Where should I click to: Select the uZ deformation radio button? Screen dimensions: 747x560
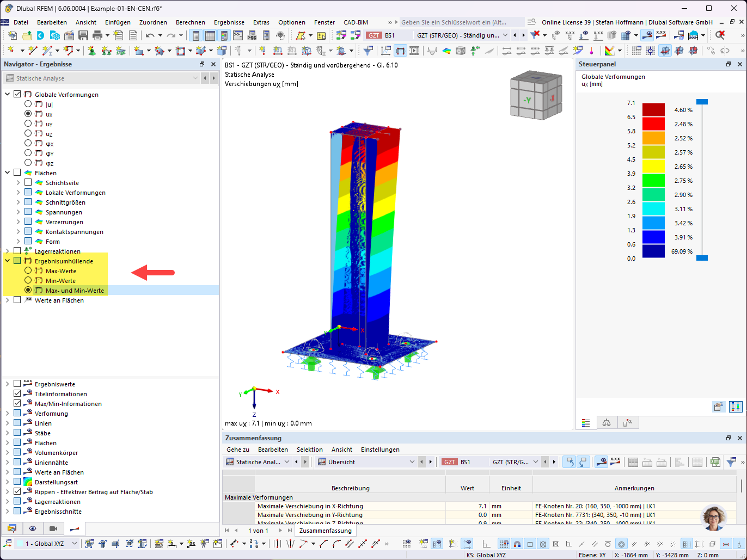pos(28,134)
